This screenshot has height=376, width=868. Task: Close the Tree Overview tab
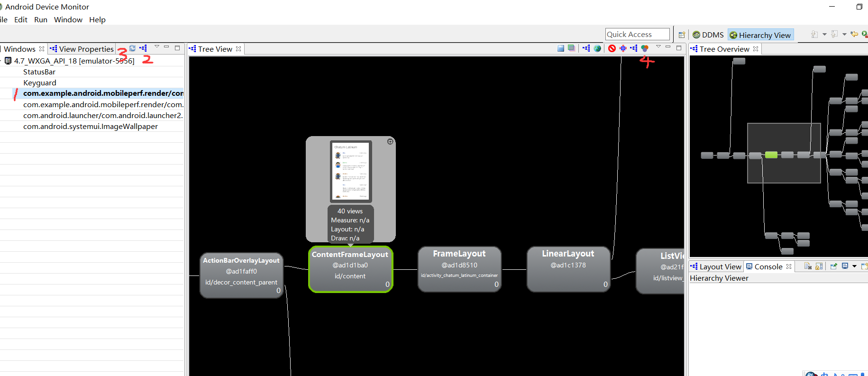pos(756,49)
